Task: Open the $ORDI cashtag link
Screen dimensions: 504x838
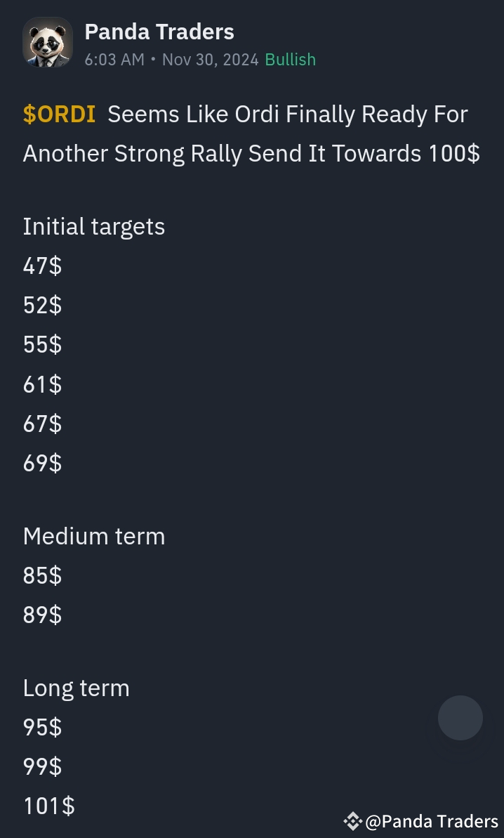Action: coord(59,114)
